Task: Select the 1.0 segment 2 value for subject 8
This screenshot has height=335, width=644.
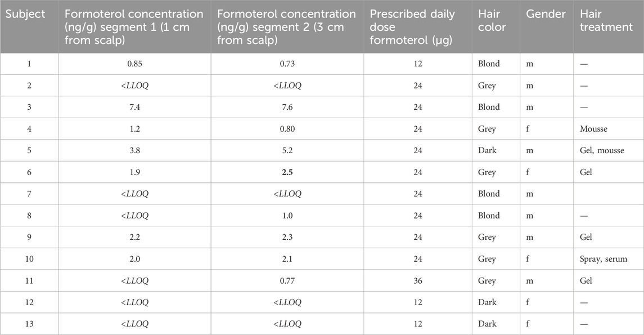Action: 287,216
